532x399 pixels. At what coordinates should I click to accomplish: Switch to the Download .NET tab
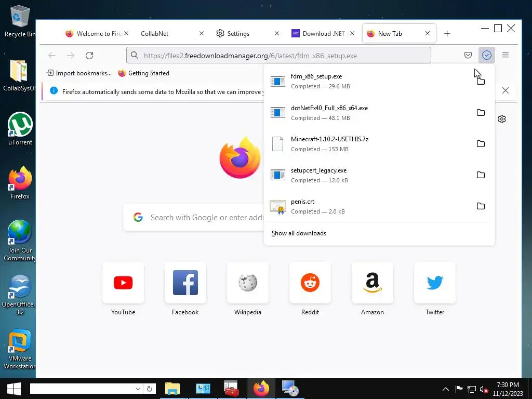(323, 34)
